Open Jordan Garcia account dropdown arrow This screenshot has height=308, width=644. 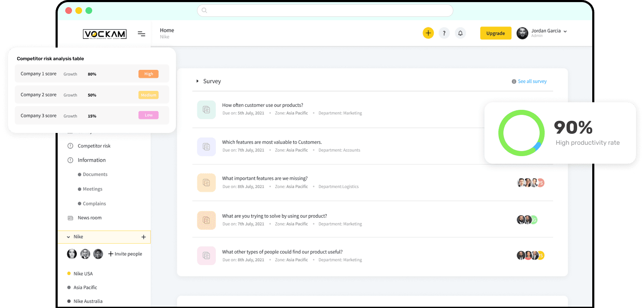click(x=565, y=31)
